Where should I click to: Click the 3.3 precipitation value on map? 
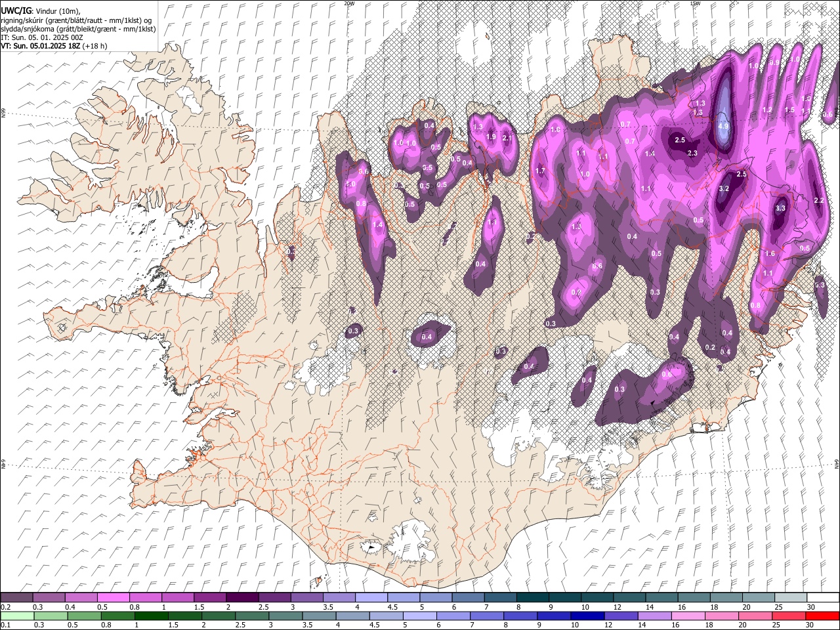pos(780,208)
